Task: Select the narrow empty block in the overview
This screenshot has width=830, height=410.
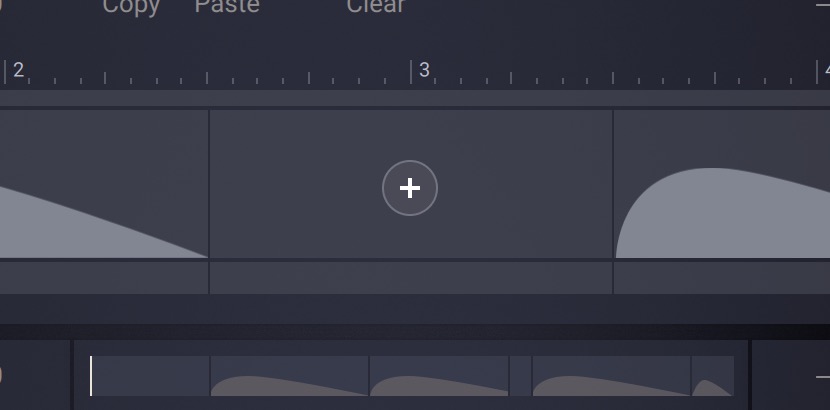Action: (x=521, y=376)
